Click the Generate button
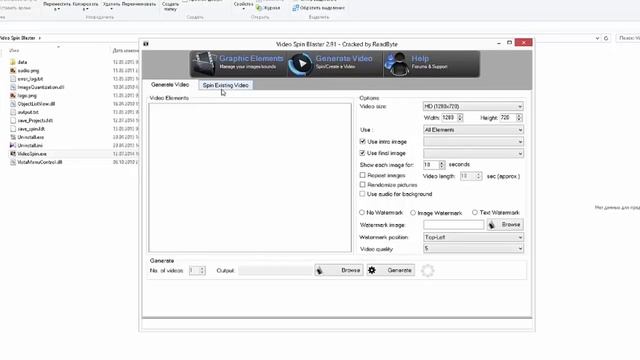The height and width of the screenshot is (360, 640). point(391,270)
